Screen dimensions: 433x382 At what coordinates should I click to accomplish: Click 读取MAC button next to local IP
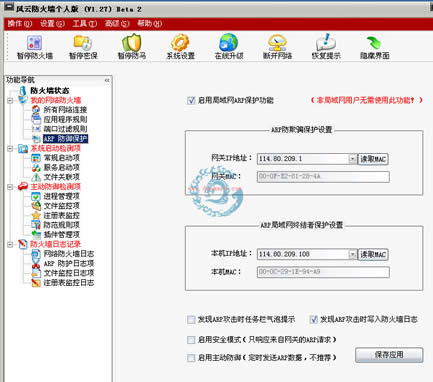click(x=373, y=255)
